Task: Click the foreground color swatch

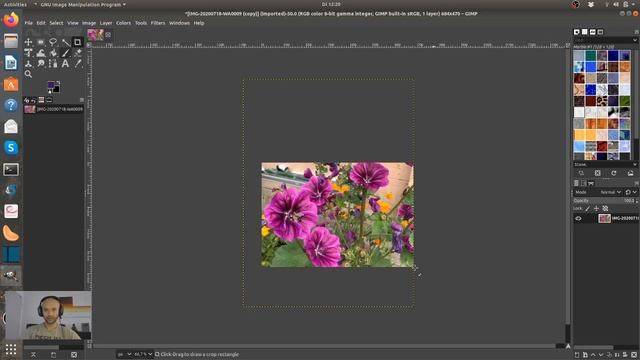Action: (x=51, y=85)
